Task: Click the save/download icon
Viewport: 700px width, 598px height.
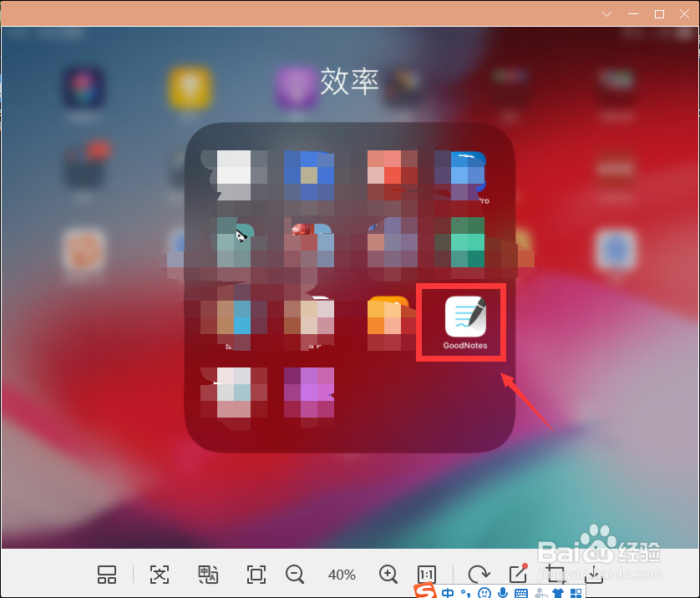Action: pyautogui.click(x=594, y=575)
